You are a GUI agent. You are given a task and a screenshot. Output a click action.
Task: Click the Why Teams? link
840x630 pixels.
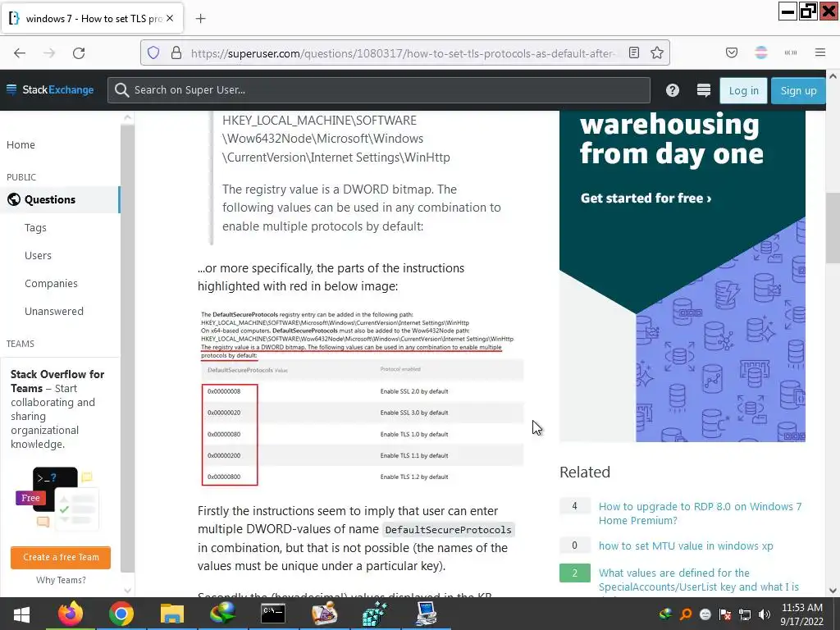[x=61, y=580]
